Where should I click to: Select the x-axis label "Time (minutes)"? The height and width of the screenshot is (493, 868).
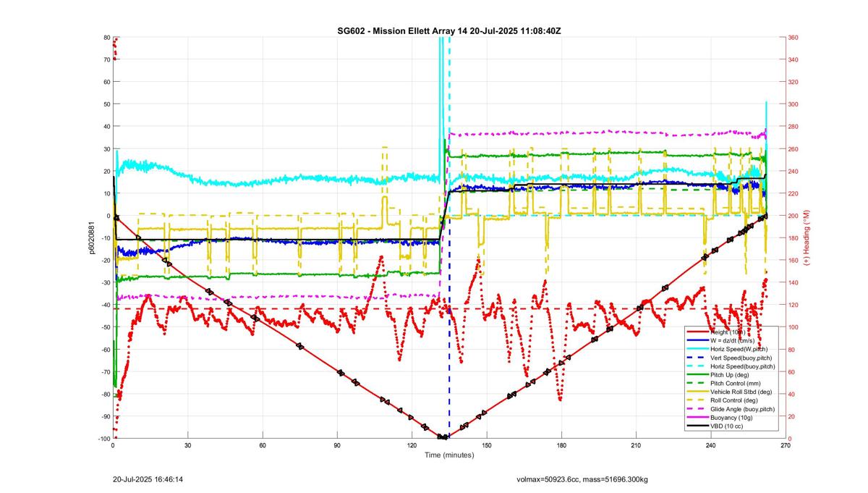click(x=449, y=455)
